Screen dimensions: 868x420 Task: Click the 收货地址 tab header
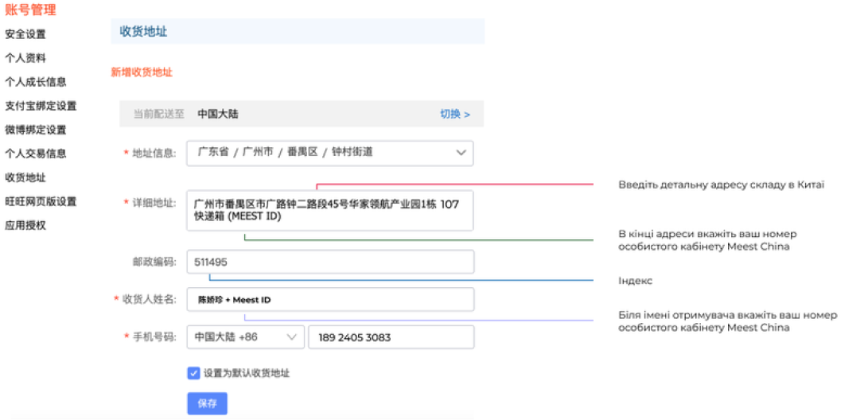point(143,32)
